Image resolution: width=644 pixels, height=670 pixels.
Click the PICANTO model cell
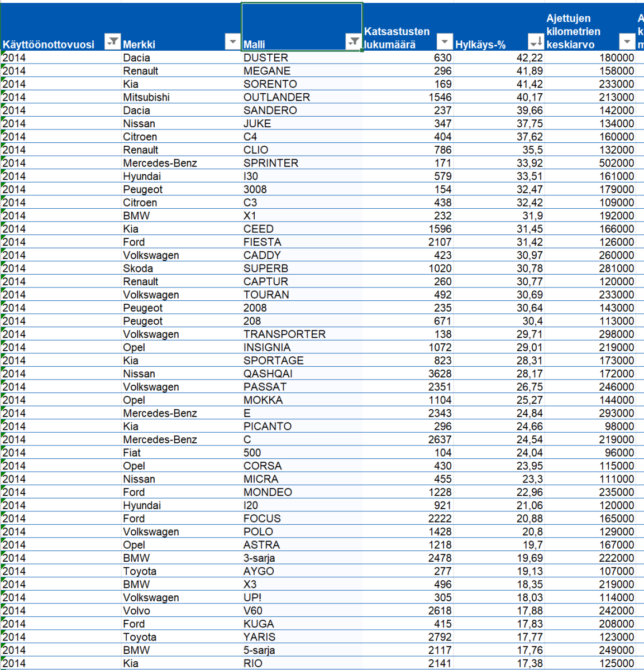[302, 427]
